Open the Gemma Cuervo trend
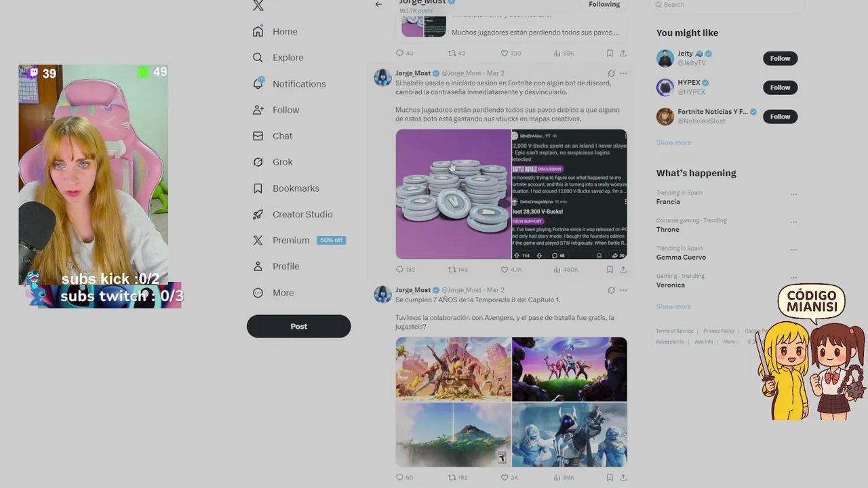Image resolution: width=868 pixels, height=488 pixels. coord(681,258)
